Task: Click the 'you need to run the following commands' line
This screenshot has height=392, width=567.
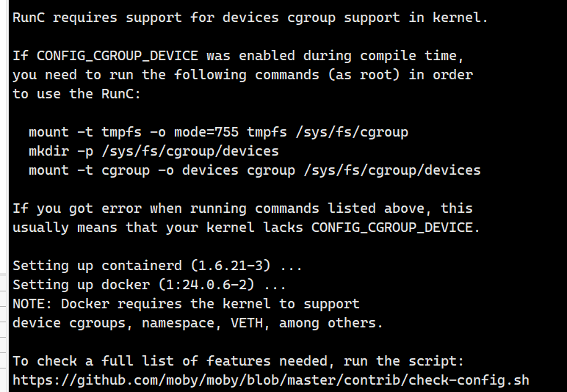Action: [242, 75]
